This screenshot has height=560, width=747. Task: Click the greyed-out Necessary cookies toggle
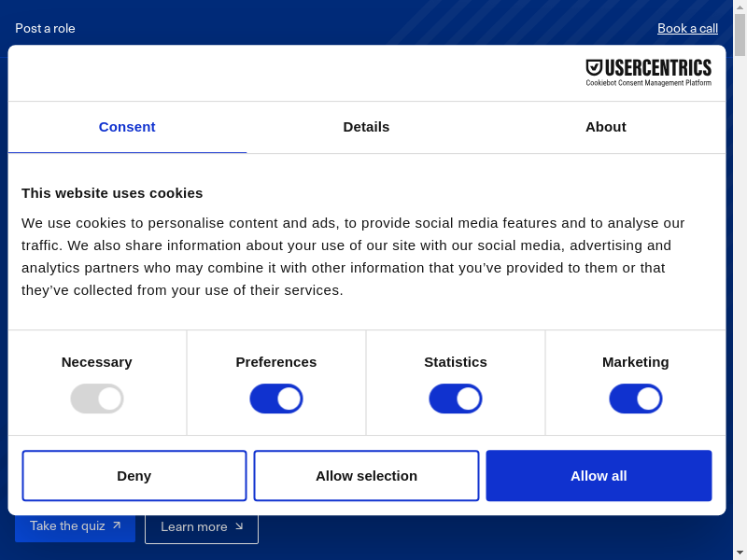pyautogui.click(x=97, y=399)
